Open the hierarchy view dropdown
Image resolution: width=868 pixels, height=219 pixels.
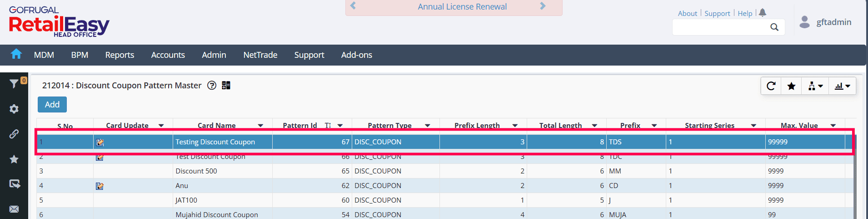[x=816, y=86]
